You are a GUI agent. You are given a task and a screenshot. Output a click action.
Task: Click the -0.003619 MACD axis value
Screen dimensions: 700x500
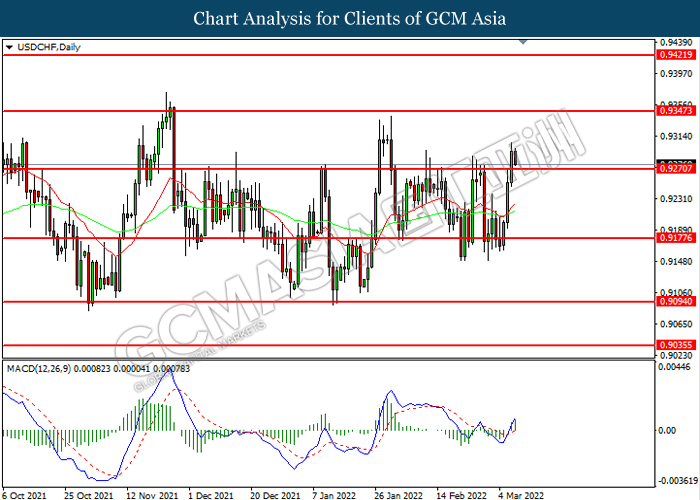[x=678, y=481]
